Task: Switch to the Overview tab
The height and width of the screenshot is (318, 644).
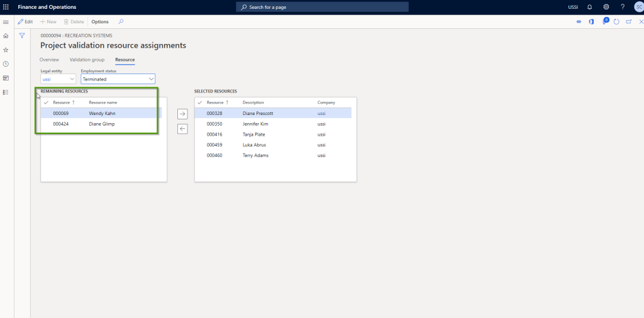Action: click(49, 60)
